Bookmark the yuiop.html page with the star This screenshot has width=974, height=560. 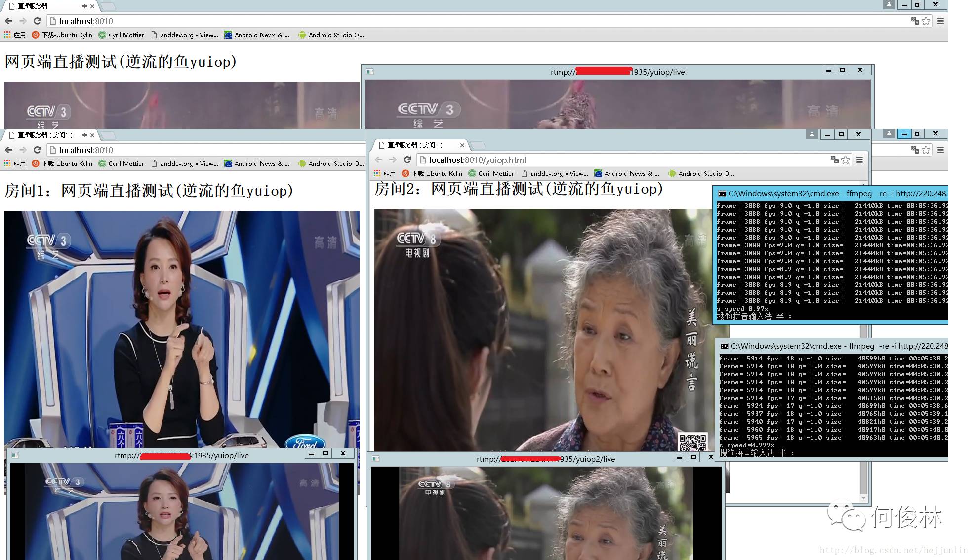click(x=846, y=160)
